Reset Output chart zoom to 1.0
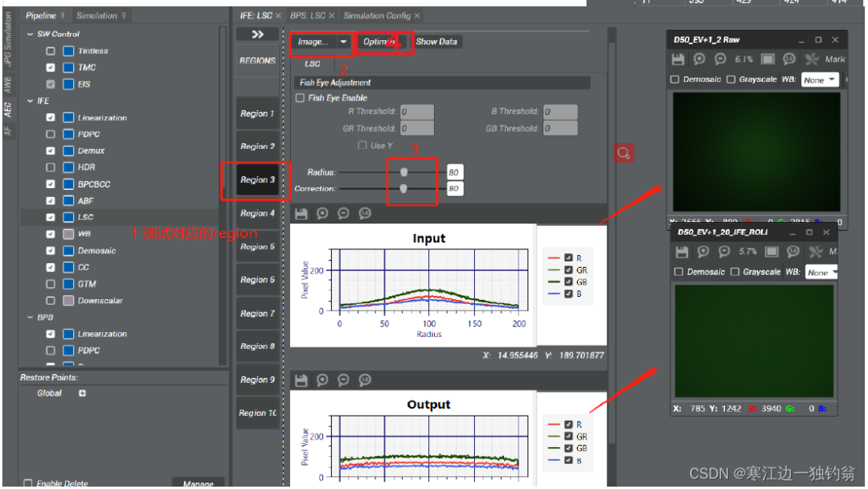The height and width of the screenshot is (489, 868). click(x=365, y=380)
